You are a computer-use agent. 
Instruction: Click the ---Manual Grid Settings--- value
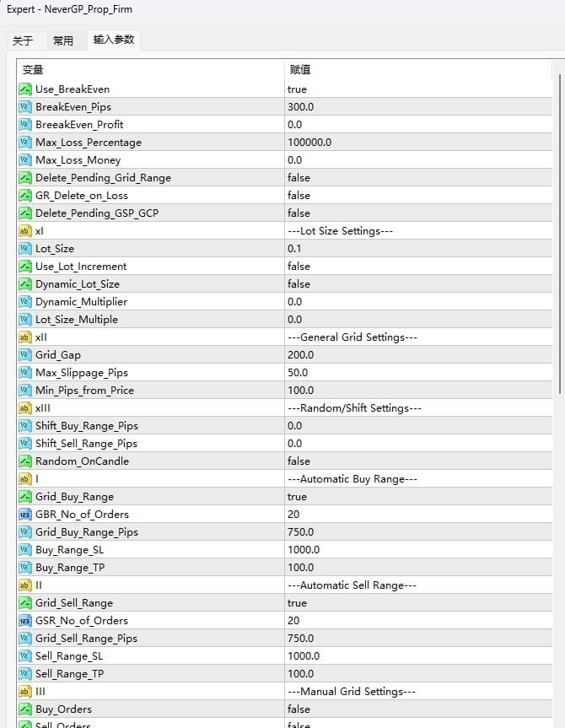[x=352, y=692]
